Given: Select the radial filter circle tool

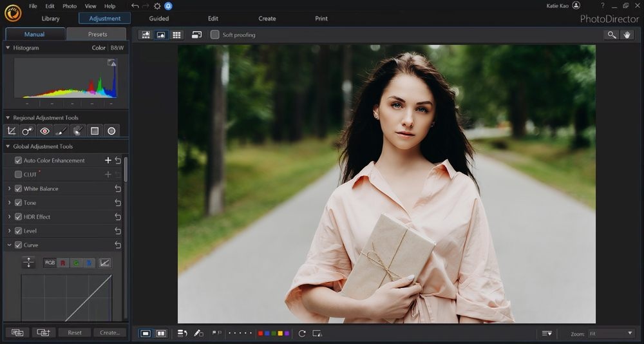Looking at the screenshot, I should [x=111, y=131].
